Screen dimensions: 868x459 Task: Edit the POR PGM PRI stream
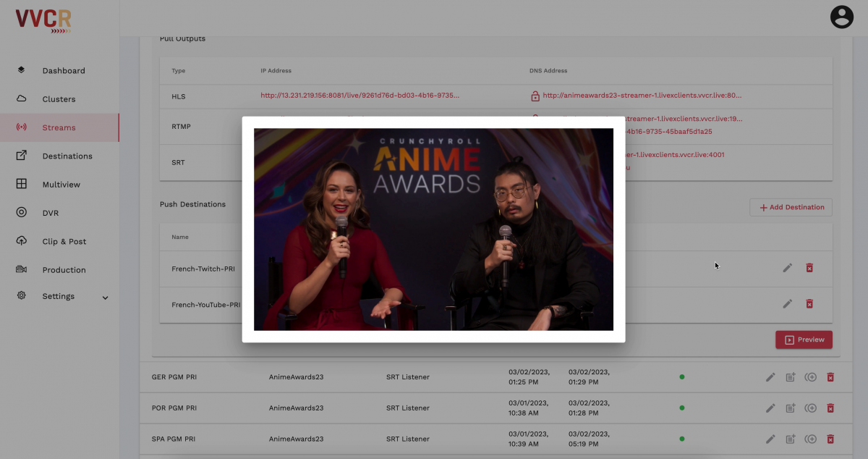(x=770, y=408)
